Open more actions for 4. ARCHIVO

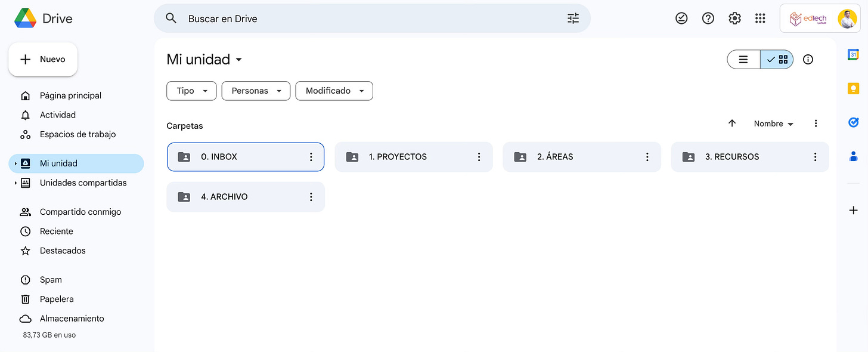click(x=311, y=197)
